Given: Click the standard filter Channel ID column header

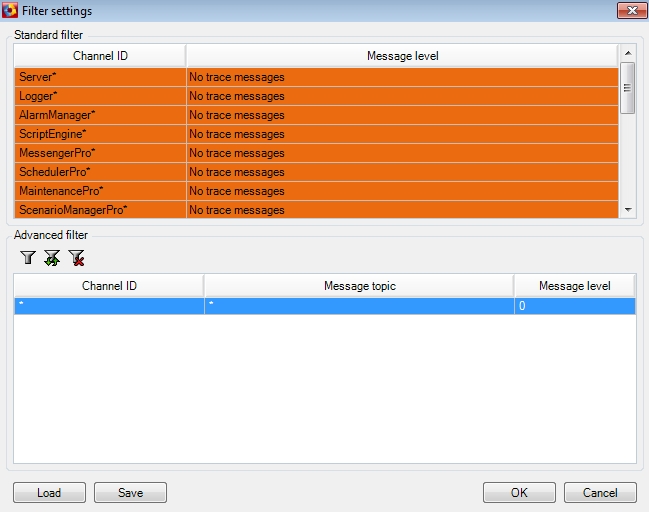Looking at the screenshot, I should [100, 56].
